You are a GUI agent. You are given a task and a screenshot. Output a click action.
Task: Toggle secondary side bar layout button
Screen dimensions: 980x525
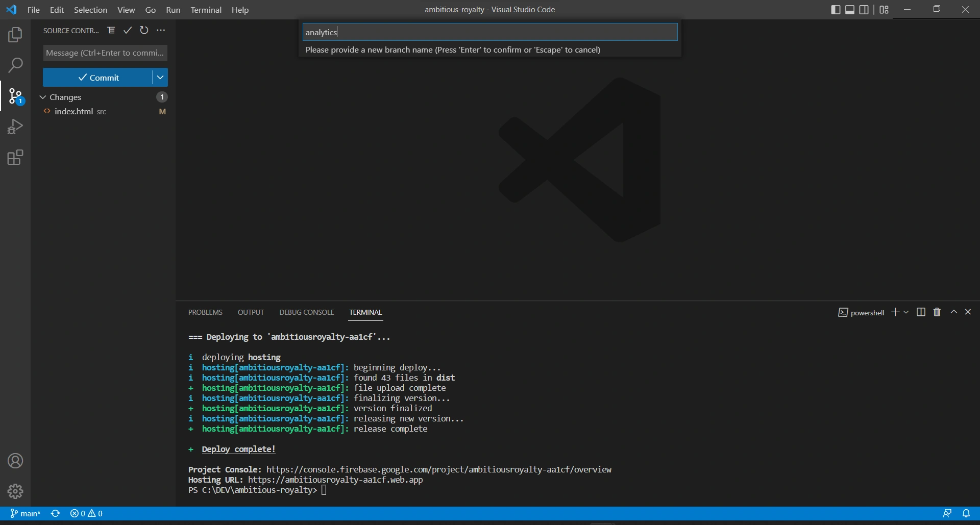click(x=864, y=10)
